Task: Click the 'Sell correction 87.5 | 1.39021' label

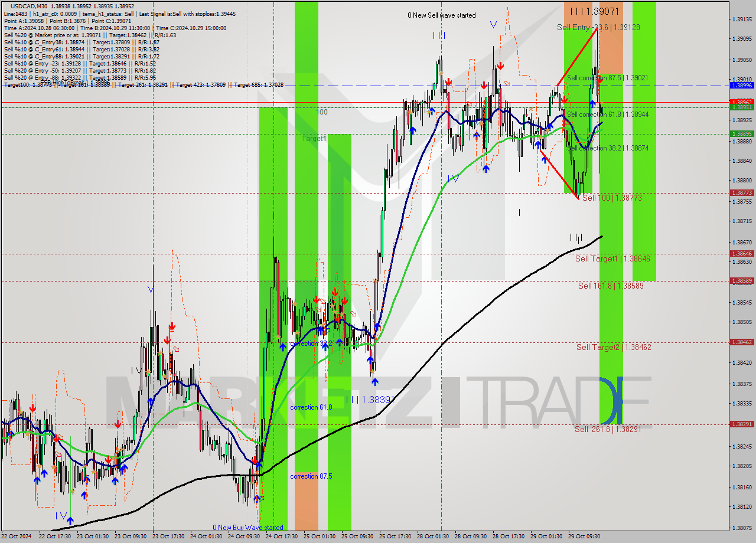Action: [607, 78]
